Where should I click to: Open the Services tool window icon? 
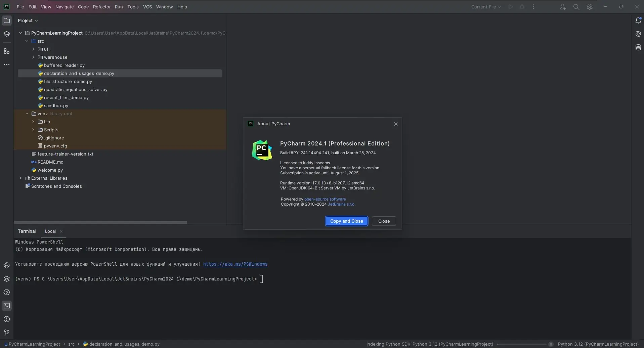pos(7,292)
